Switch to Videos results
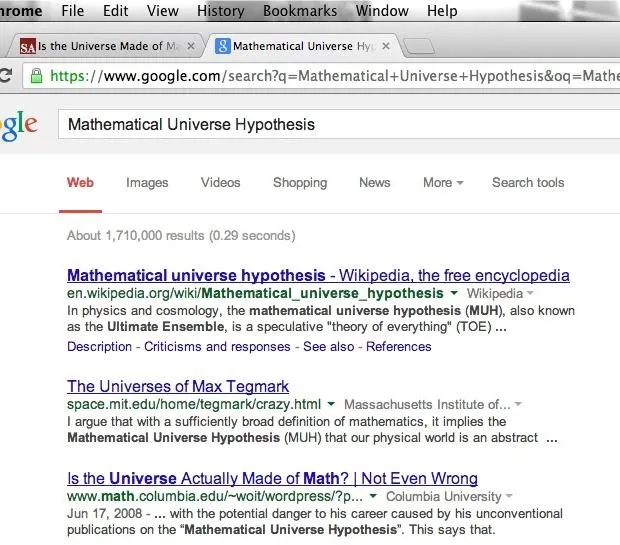 [x=221, y=183]
